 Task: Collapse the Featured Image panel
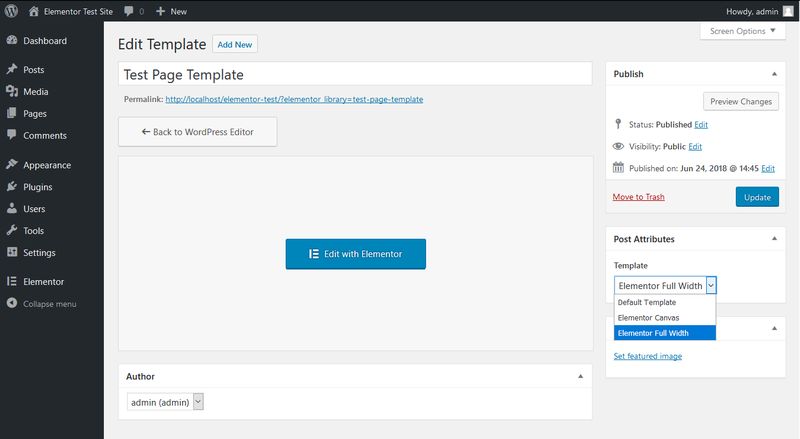click(x=774, y=328)
